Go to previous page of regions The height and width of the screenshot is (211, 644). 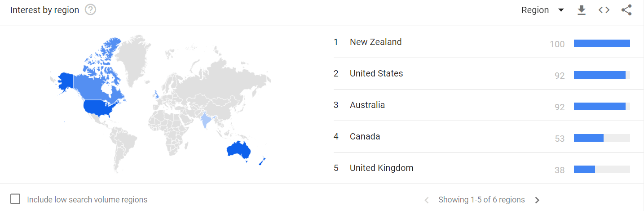[427, 200]
